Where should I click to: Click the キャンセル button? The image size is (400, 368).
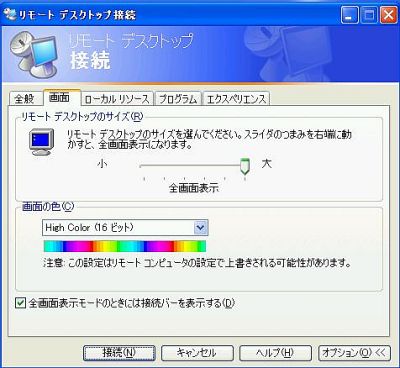(197, 353)
